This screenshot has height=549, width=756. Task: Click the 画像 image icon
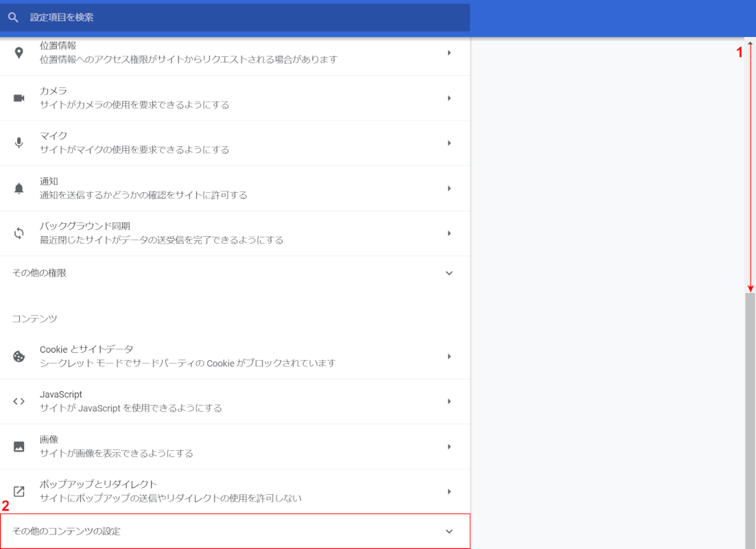[x=19, y=447]
